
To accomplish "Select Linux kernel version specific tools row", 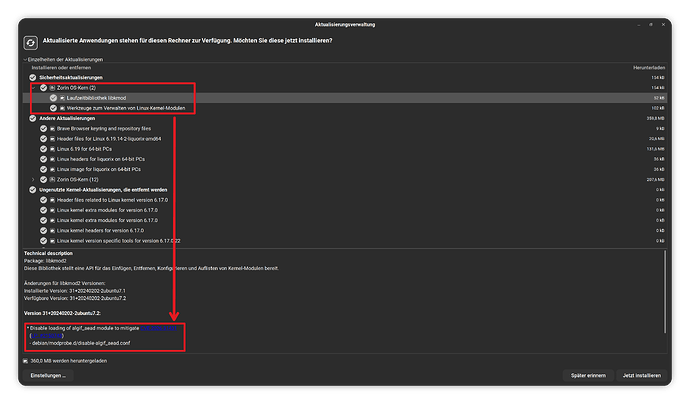I will tap(345, 241).
